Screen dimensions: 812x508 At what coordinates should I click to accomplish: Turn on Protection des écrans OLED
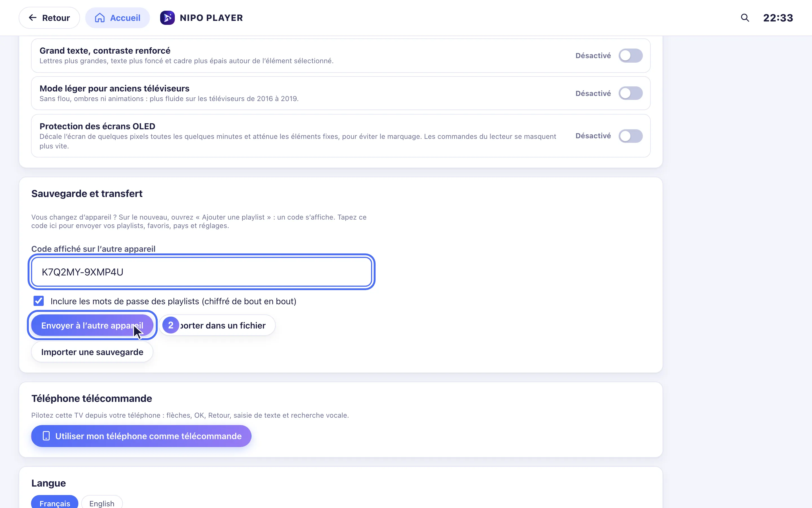630,136
